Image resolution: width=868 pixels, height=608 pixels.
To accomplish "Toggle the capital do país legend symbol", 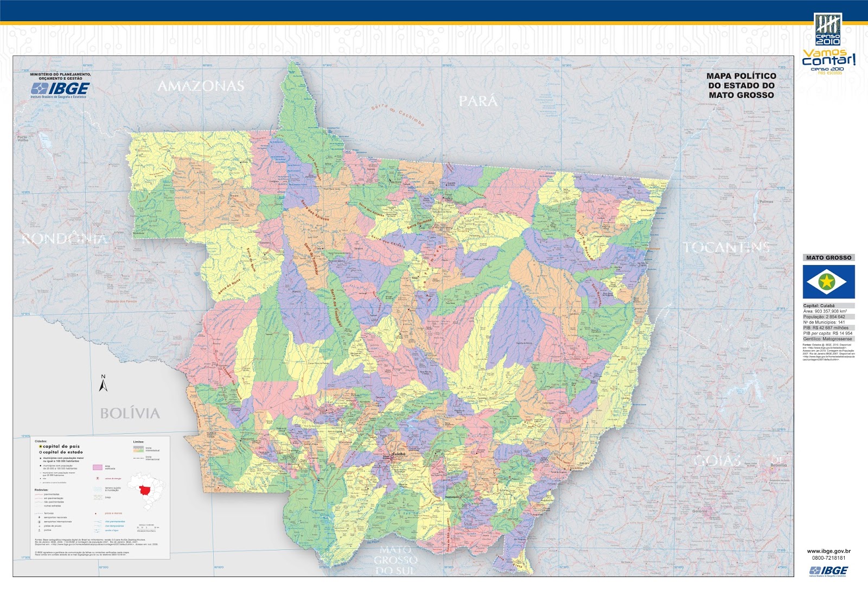I will [x=41, y=446].
